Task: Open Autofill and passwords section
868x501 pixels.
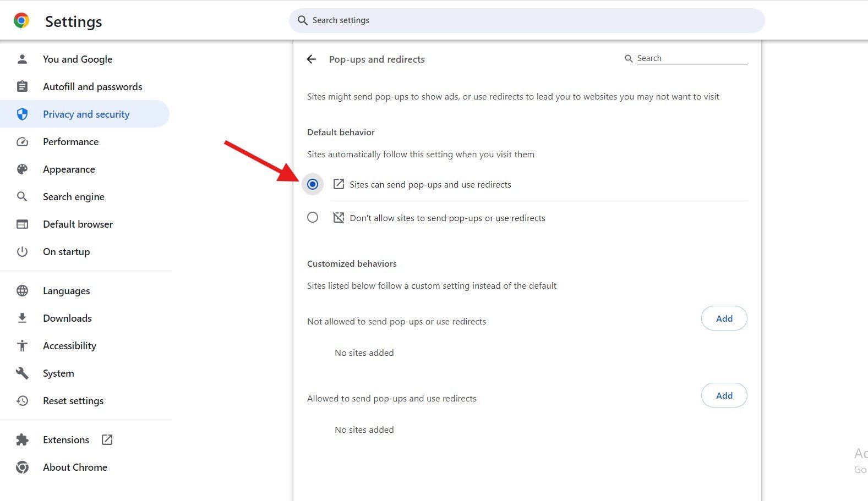Action: (85, 86)
